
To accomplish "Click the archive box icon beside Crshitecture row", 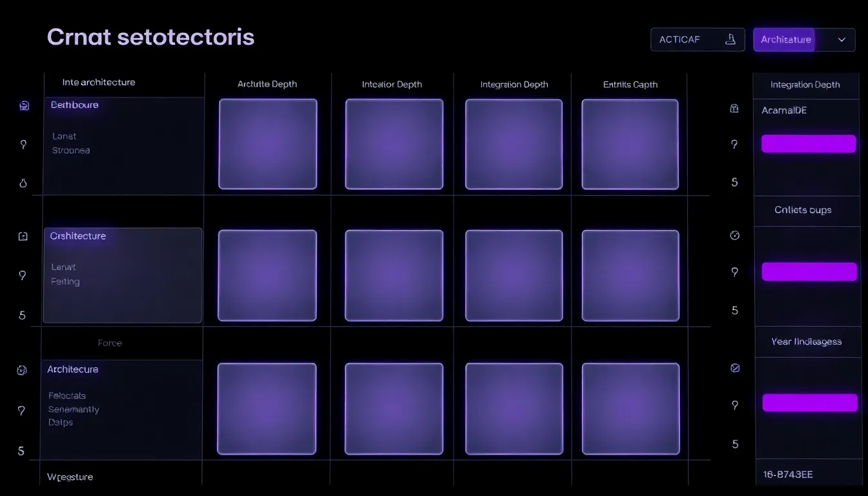I will (x=23, y=236).
